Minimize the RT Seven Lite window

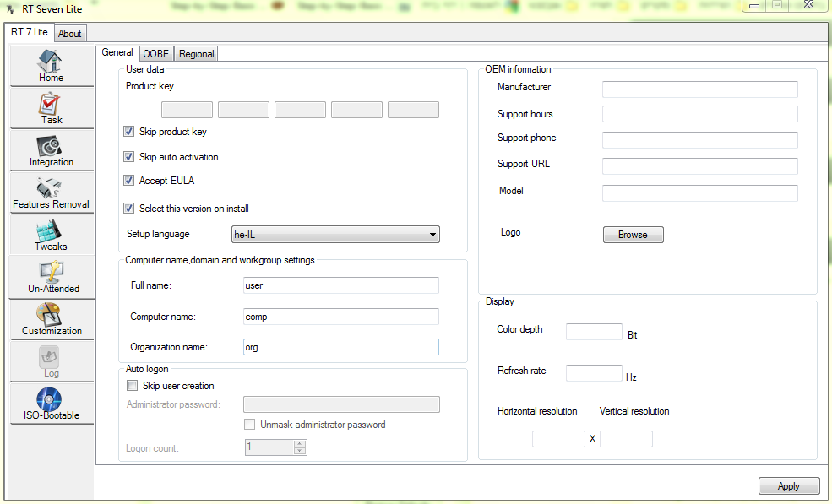click(x=754, y=6)
